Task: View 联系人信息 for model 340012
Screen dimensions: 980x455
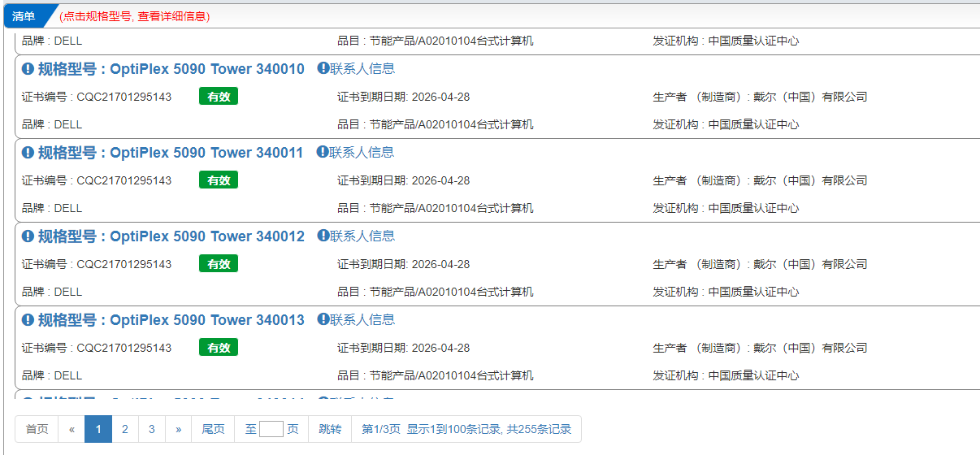Action: pyautogui.click(x=362, y=236)
